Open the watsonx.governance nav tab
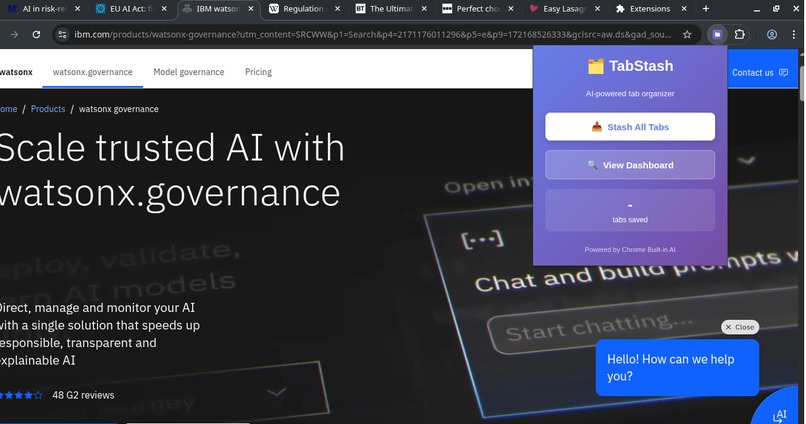The image size is (806, 424). click(x=93, y=72)
